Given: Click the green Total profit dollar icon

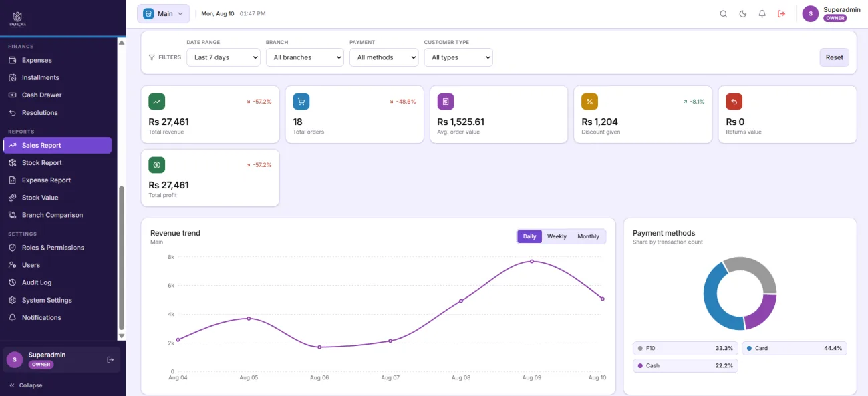Looking at the screenshot, I should (156, 165).
